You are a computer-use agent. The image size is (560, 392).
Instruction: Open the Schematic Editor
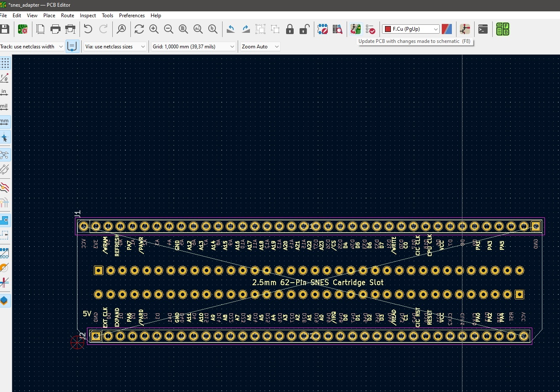pos(465,29)
